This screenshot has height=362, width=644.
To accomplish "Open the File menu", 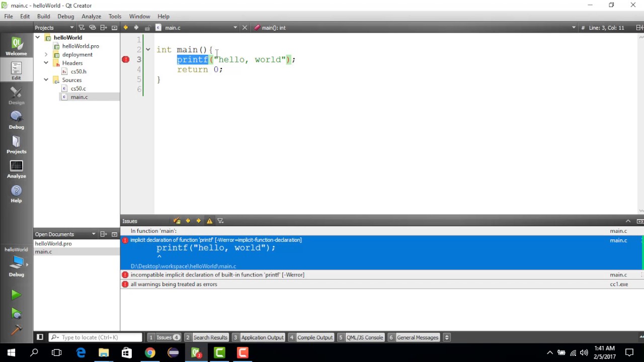I will [9, 16].
